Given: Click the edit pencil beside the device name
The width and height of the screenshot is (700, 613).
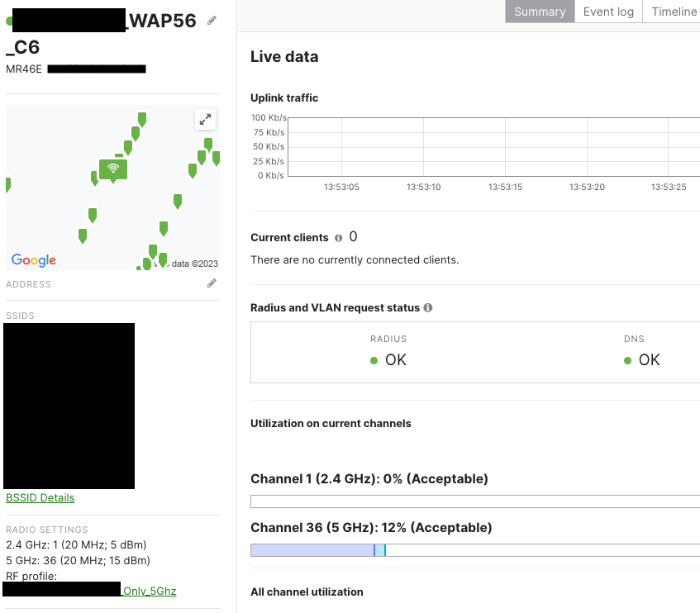Looking at the screenshot, I should coord(212,20).
